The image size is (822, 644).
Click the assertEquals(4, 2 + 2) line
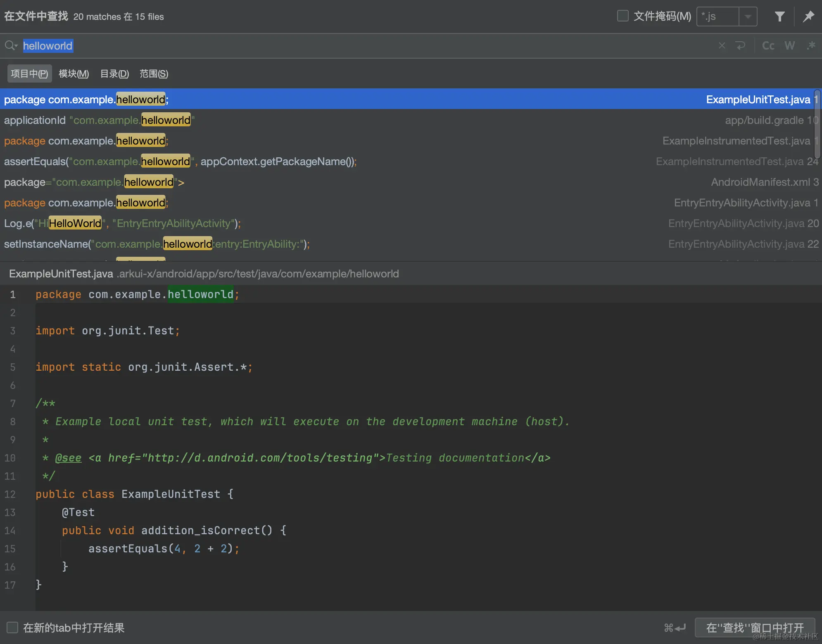click(x=164, y=548)
